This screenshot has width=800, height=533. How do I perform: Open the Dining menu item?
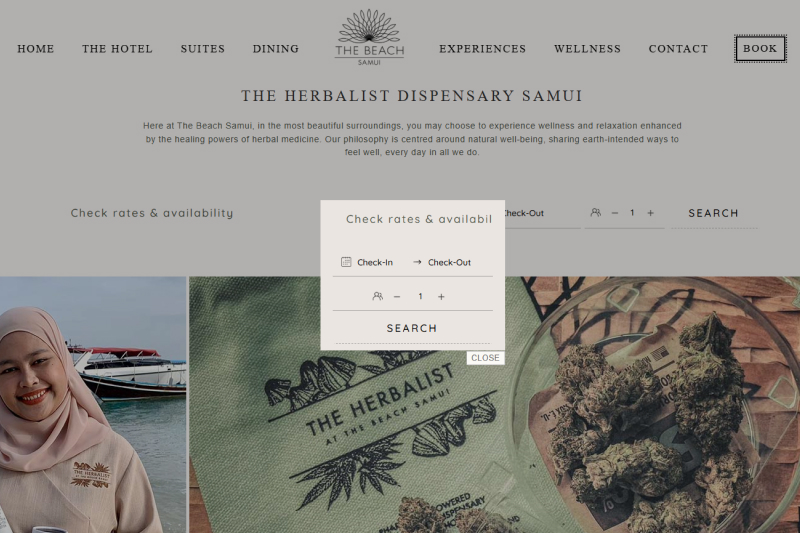[x=276, y=48]
